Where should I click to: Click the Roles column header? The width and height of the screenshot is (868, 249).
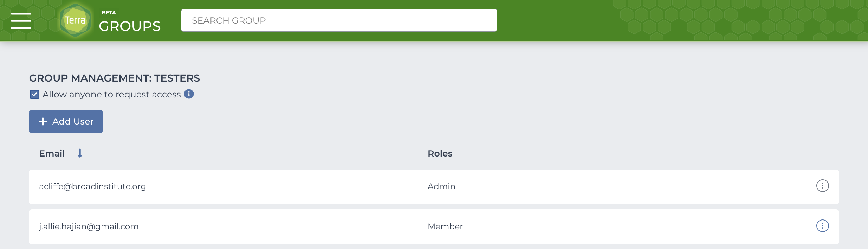coord(440,153)
